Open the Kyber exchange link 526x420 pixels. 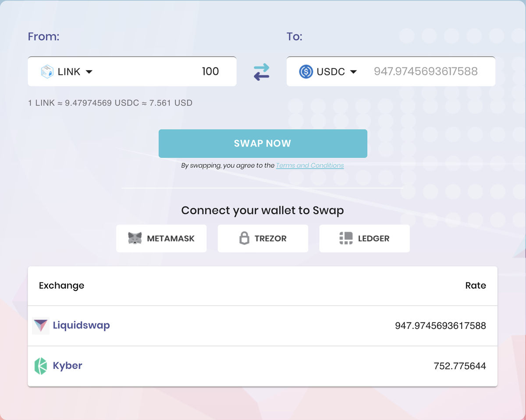(x=68, y=366)
